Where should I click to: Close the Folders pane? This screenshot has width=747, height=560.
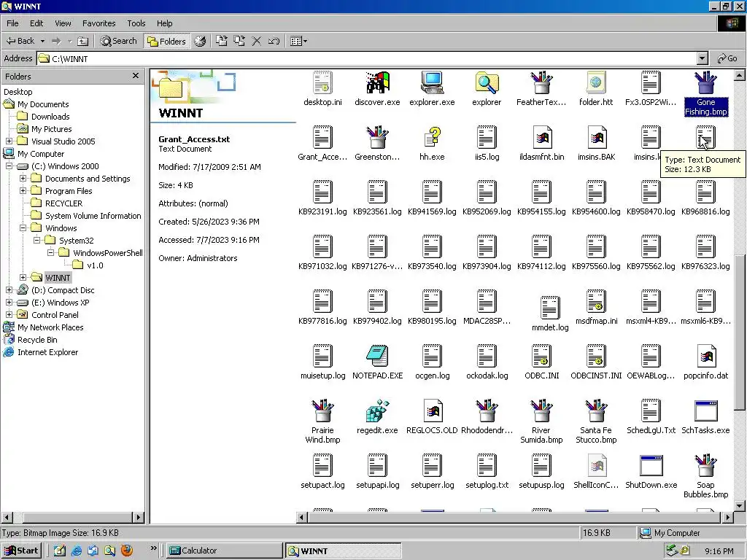pos(135,76)
